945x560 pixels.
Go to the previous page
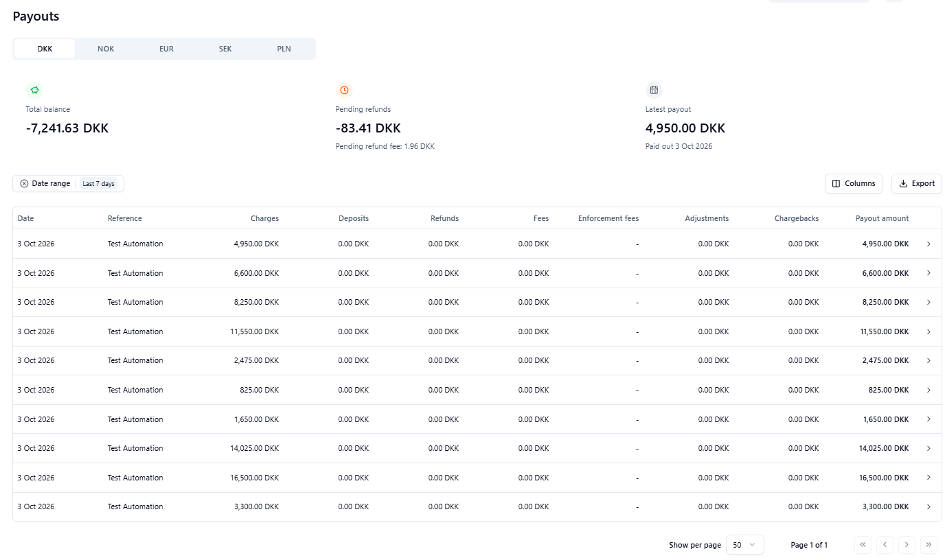click(885, 545)
